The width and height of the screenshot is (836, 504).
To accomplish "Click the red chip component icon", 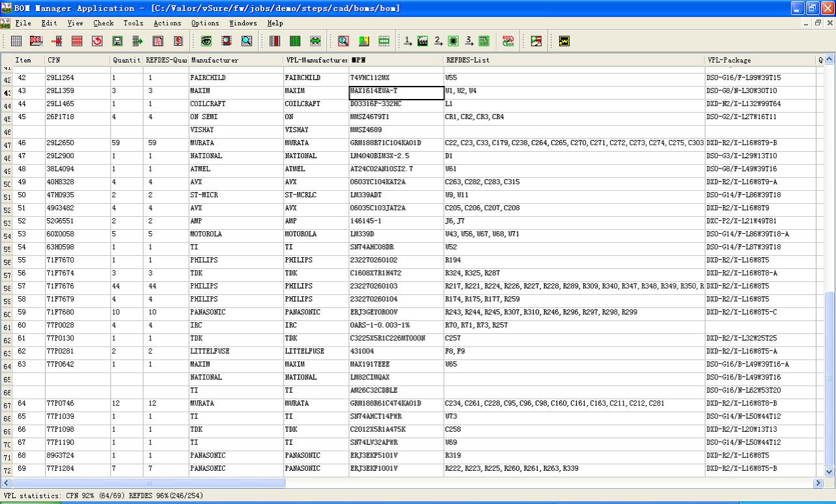I will point(227,41).
